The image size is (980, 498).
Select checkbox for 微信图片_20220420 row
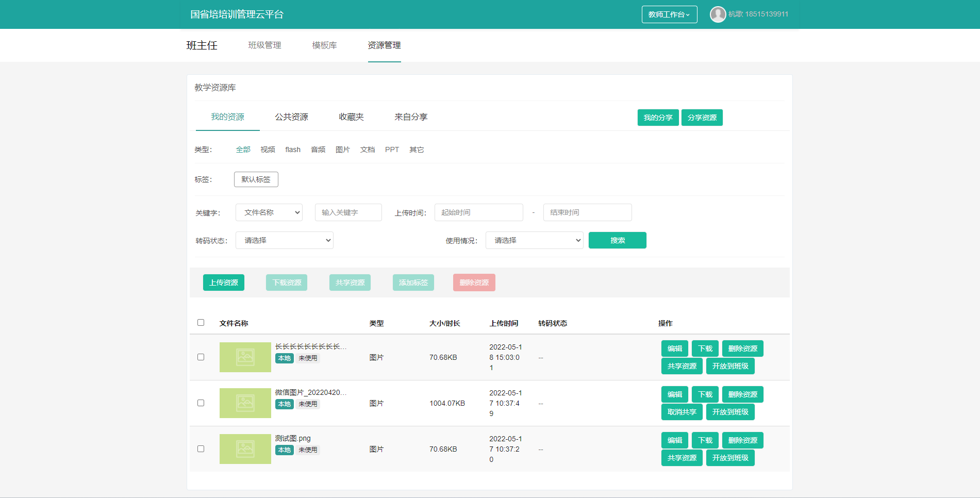click(x=201, y=403)
